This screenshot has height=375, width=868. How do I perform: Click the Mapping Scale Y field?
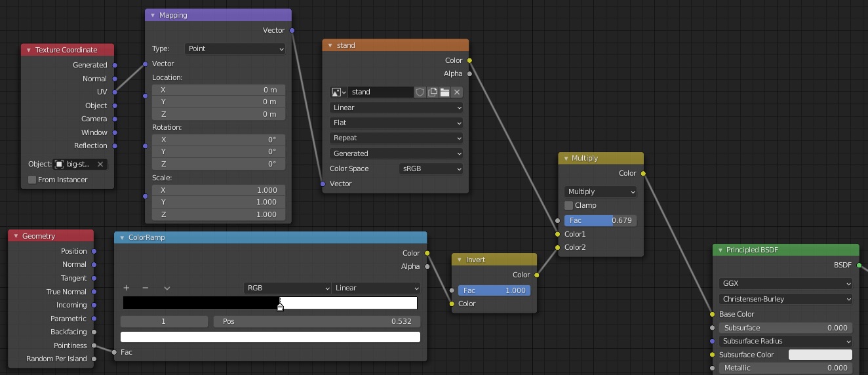tap(219, 202)
